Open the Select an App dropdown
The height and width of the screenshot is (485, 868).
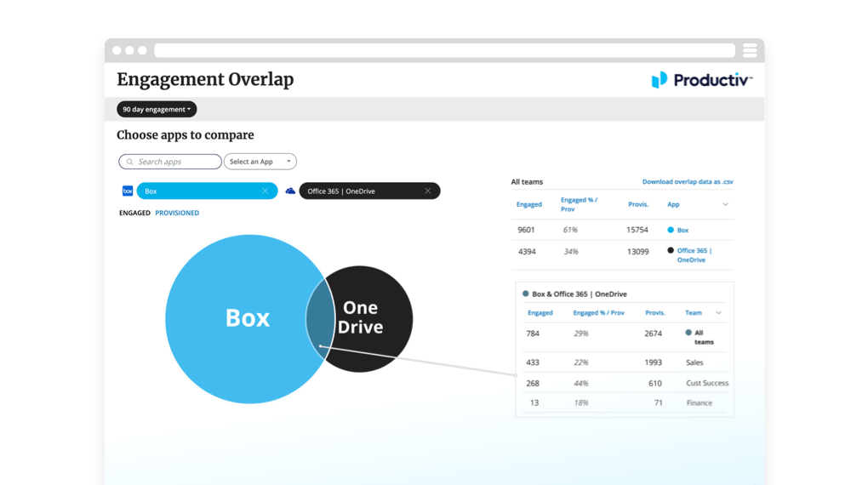(260, 162)
